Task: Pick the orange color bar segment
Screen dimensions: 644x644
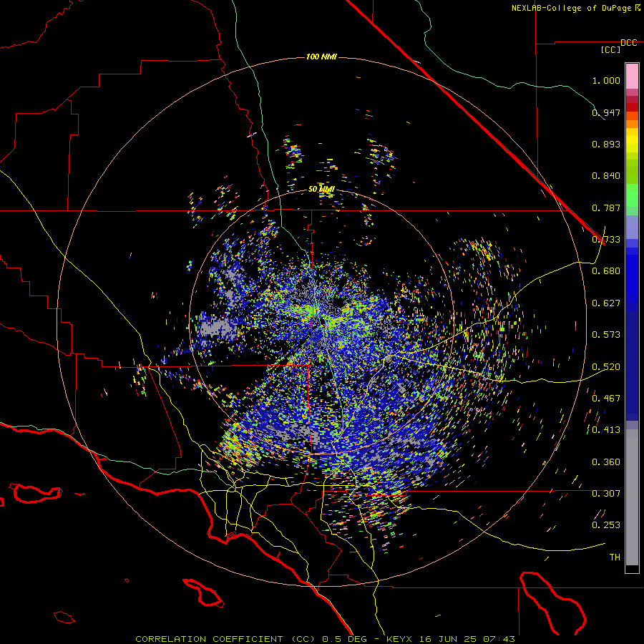Action: pos(632,124)
